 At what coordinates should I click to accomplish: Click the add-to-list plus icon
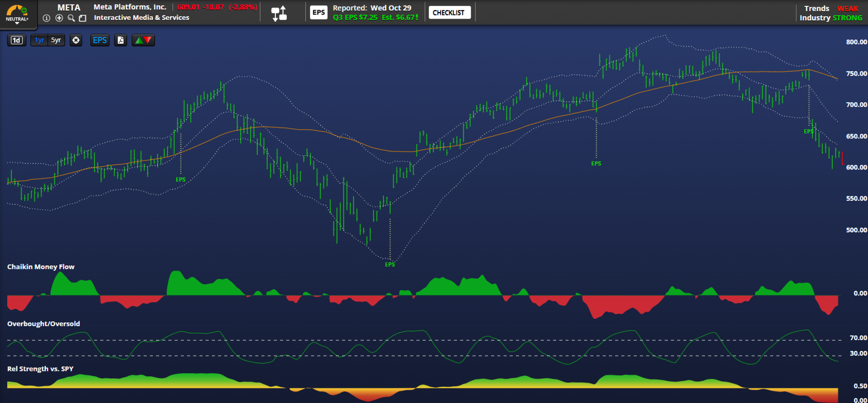click(x=59, y=18)
